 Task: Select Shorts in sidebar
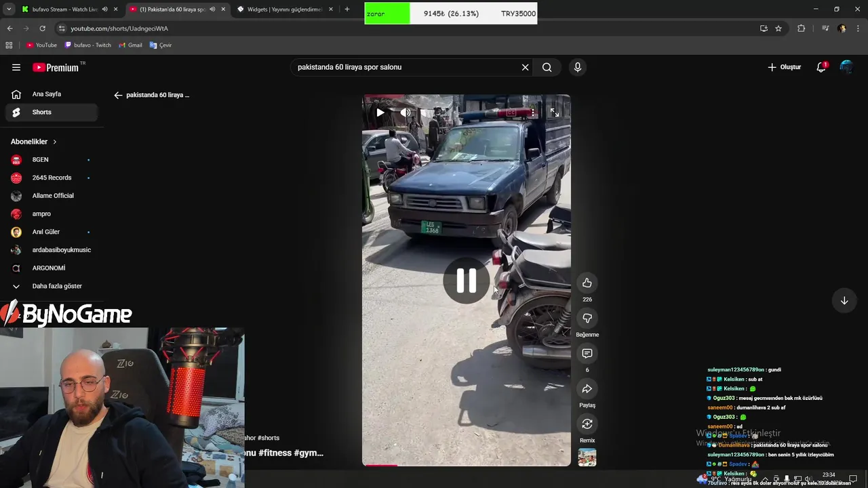coord(51,112)
